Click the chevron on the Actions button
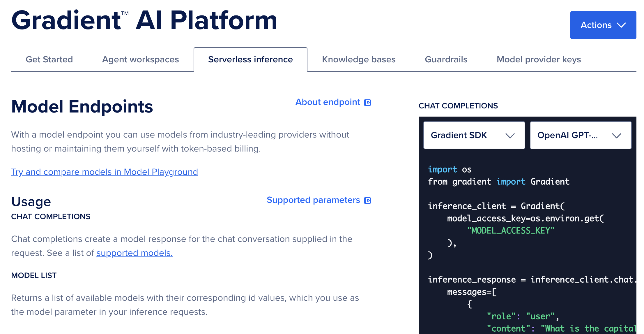This screenshot has height=334, width=644. 620,25
